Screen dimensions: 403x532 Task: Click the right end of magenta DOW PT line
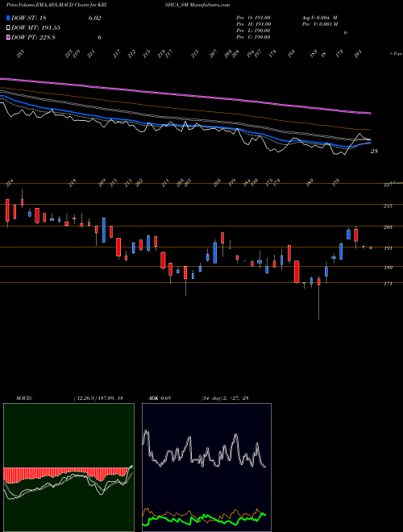click(x=370, y=113)
